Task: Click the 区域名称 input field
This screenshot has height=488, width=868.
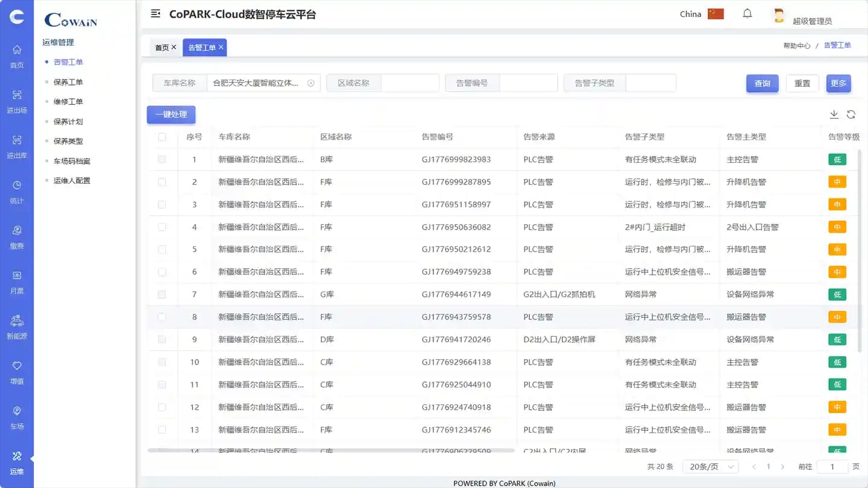Action: (410, 83)
